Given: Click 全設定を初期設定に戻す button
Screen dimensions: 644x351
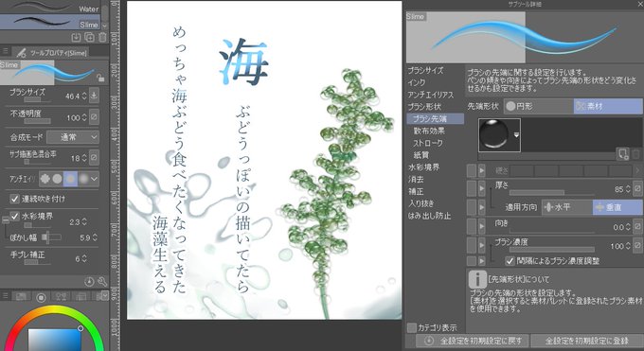Looking at the screenshot, I should point(473,341).
